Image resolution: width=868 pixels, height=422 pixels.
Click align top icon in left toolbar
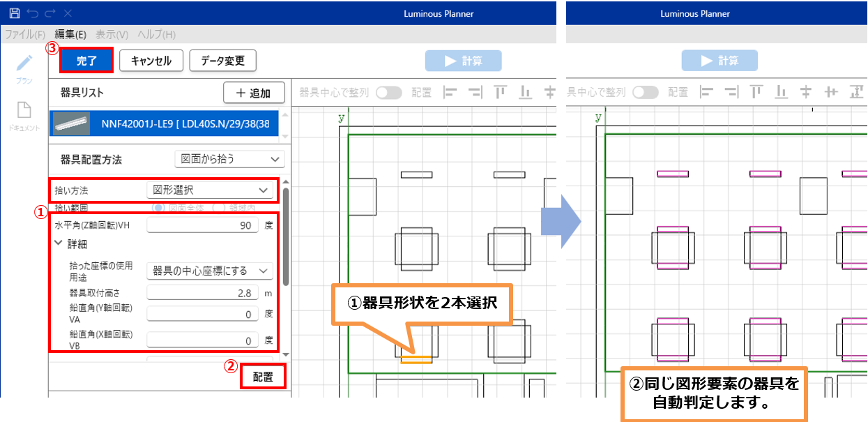(x=500, y=92)
